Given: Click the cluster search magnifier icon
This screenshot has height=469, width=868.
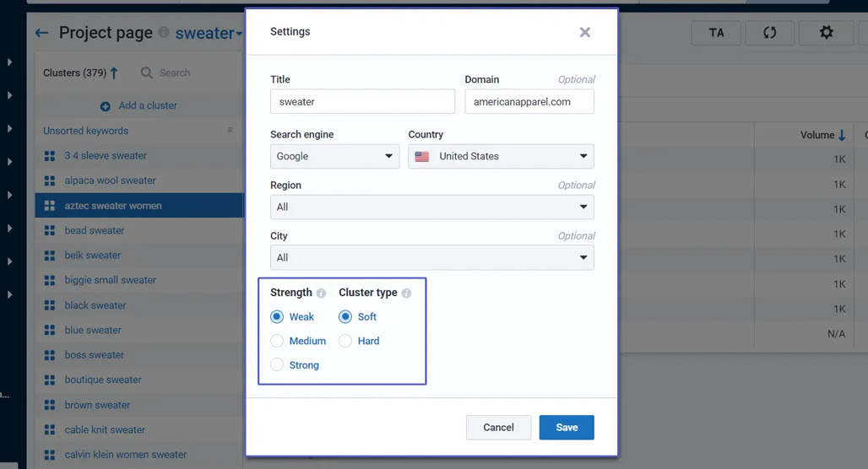Looking at the screenshot, I should [x=146, y=73].
